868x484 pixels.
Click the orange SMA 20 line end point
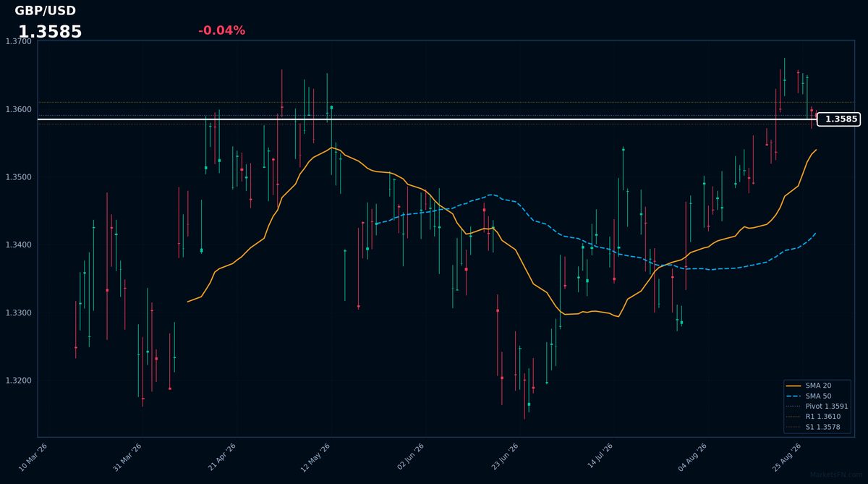pyautogui.click(x=816, y=150)
